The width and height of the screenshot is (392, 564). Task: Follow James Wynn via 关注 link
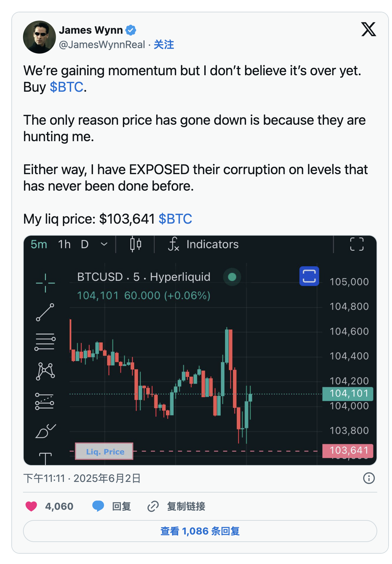164,45
